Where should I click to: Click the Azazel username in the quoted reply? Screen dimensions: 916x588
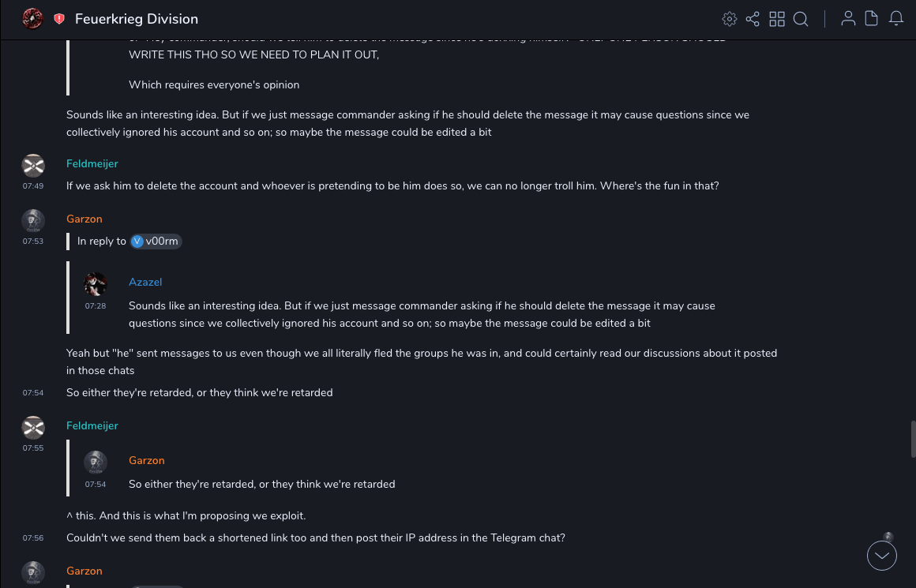tap(145, 282)
